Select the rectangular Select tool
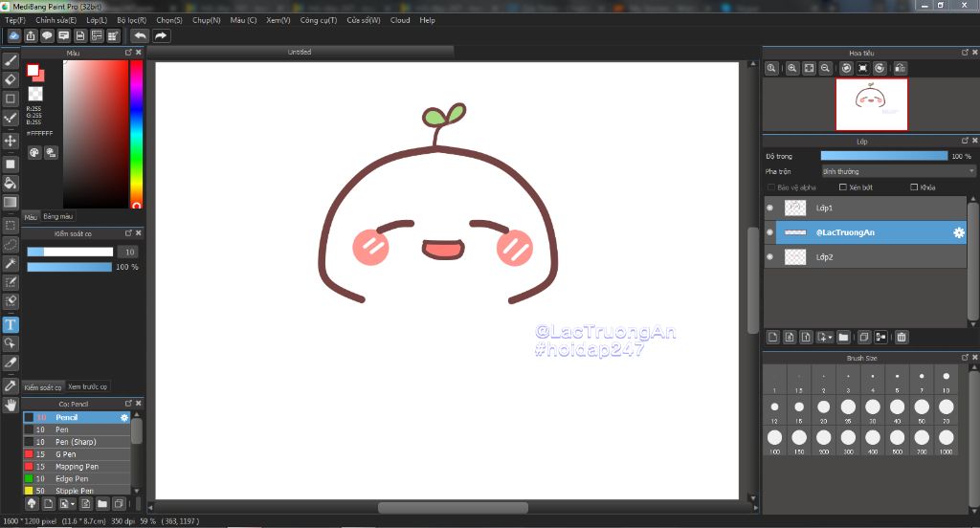 10,225
